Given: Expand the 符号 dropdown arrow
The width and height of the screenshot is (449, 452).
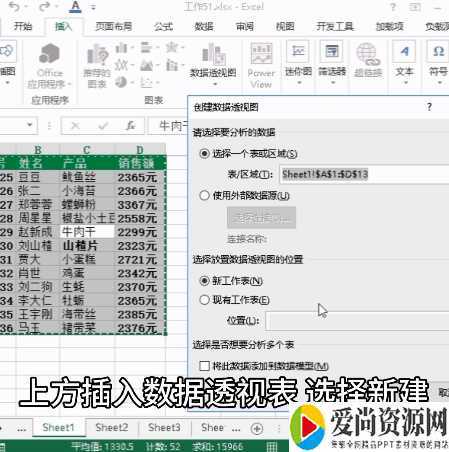Looking at the screenshot, I should tap(439, 82).
